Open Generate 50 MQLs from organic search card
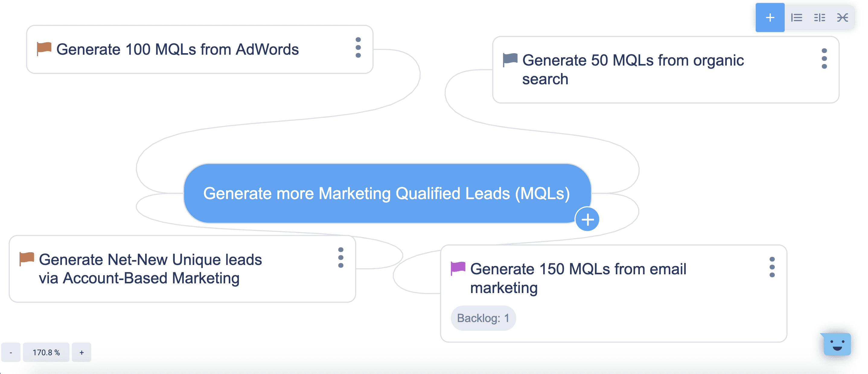 [665, 70]
